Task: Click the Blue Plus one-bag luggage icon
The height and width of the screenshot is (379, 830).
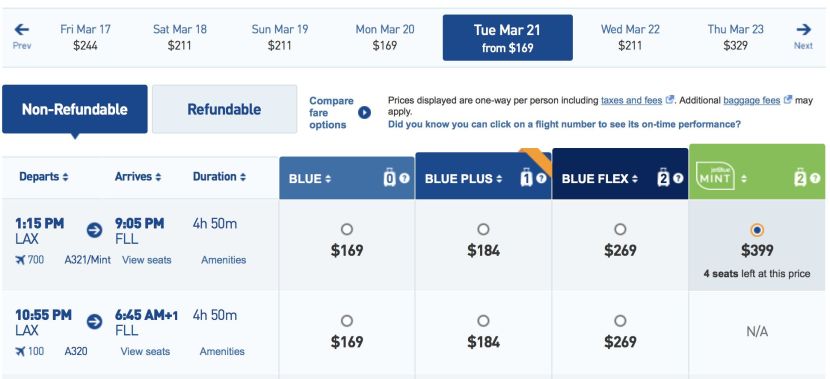Action: (526, 178)
